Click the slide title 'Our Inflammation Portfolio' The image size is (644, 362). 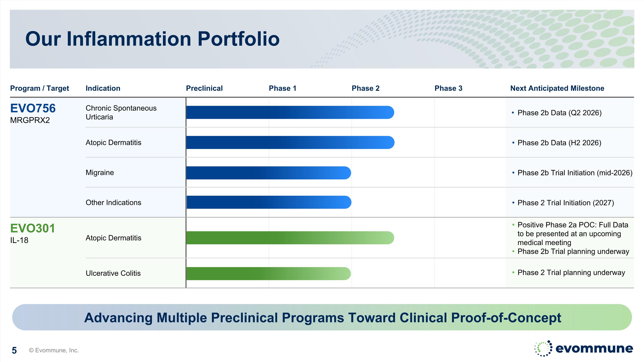tap(152, 39)
